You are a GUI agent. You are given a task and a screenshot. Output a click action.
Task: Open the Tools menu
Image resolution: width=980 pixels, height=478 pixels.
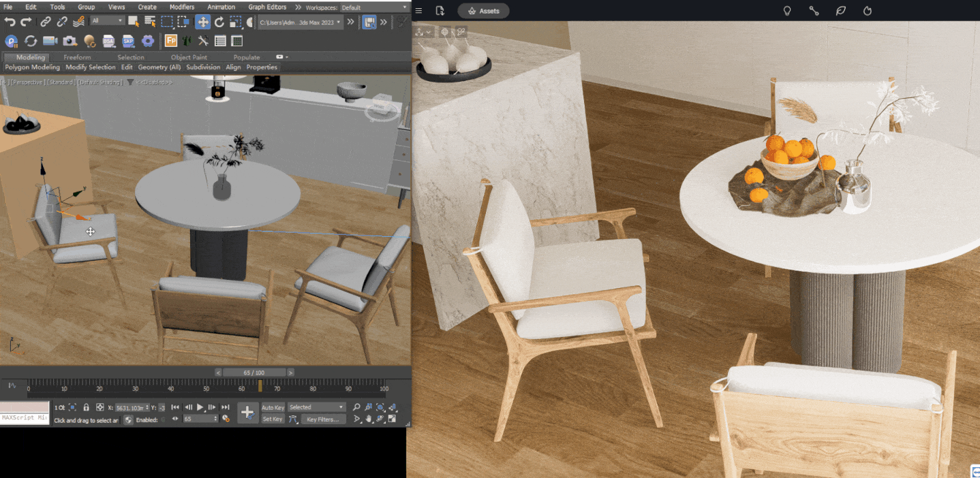coord(58,7)
